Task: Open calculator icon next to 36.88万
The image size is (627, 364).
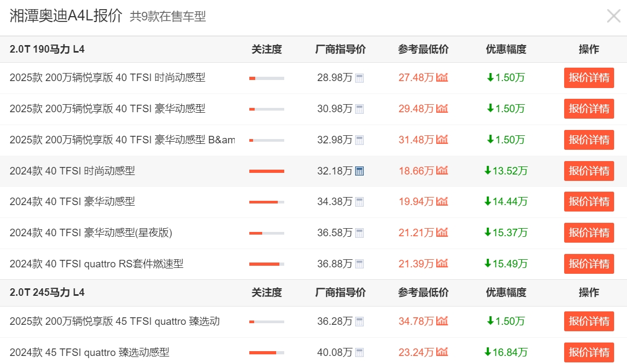Action: tap(359, 264)
